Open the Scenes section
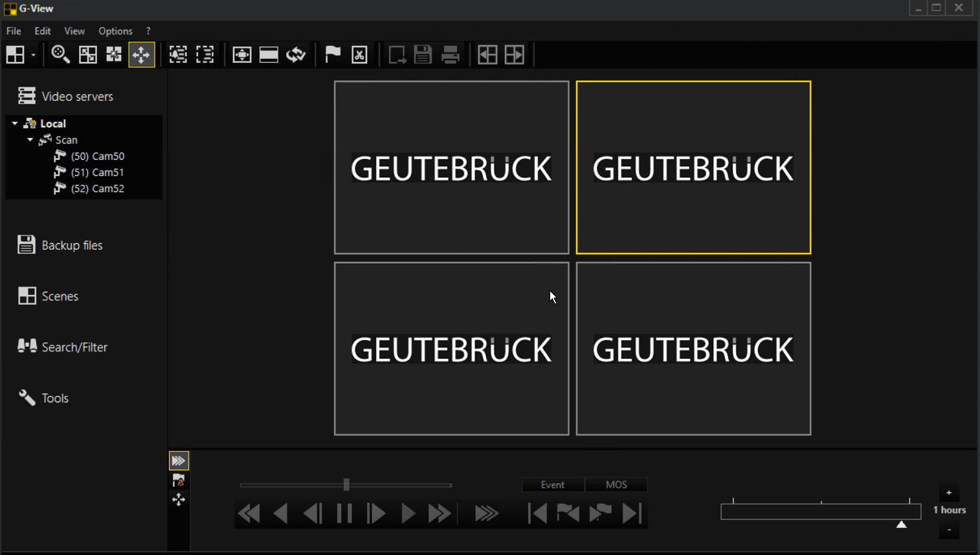980x555 pixels. pyautogui.click(x=60, y=296)
